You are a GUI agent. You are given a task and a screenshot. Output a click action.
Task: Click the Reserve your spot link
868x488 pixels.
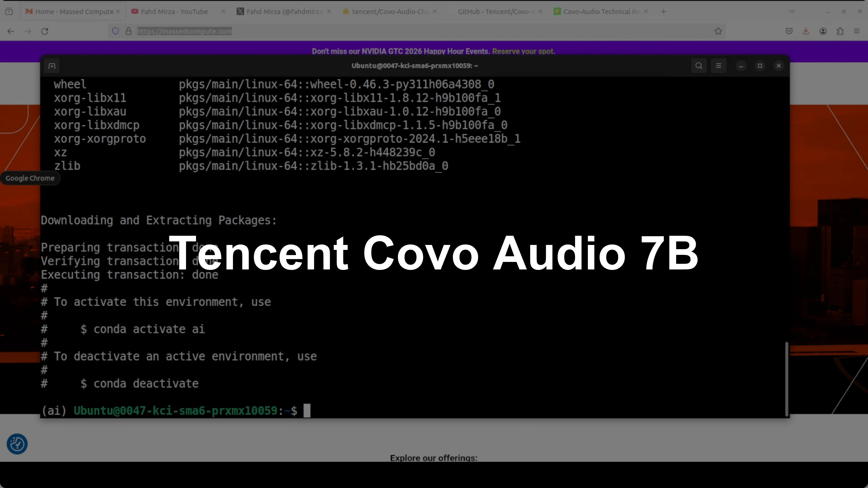(524, 51)
